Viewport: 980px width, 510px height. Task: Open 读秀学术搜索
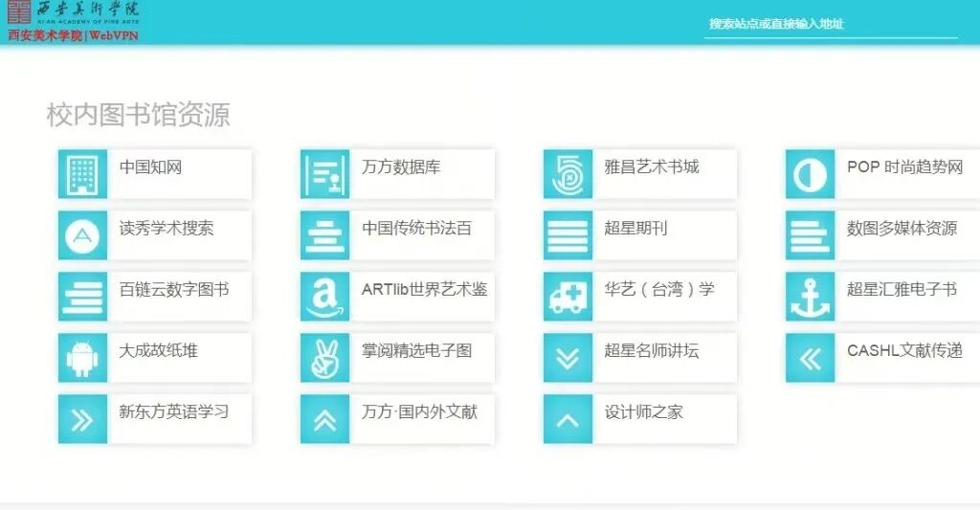click(x=167, y=228)
